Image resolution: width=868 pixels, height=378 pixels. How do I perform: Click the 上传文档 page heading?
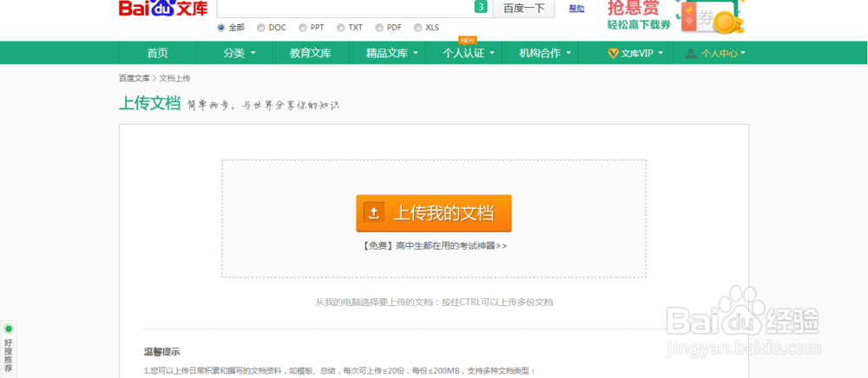(149, 103)
